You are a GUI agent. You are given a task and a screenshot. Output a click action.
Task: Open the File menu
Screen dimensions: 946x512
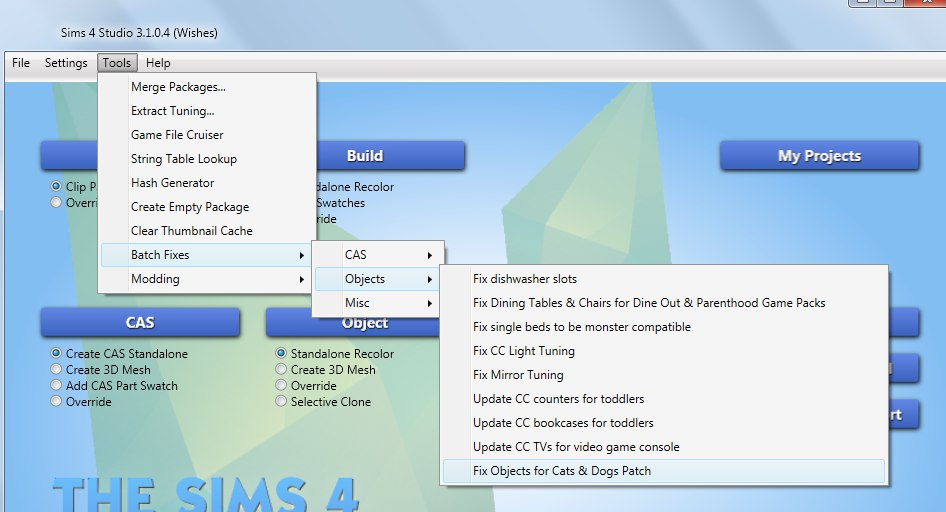click(21, 63)
